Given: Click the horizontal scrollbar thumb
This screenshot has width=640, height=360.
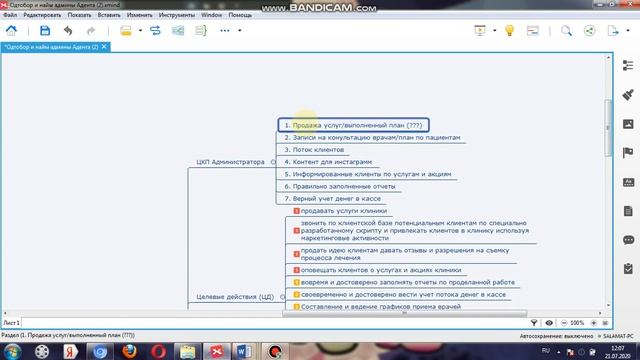Looking at the screenshot, I should tap(404, 313).
